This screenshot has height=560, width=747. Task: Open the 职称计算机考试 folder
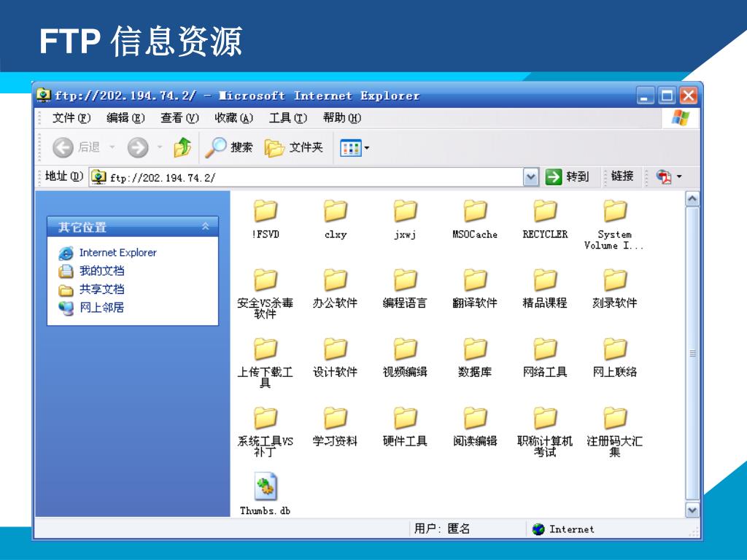click(x=545, y=432)
